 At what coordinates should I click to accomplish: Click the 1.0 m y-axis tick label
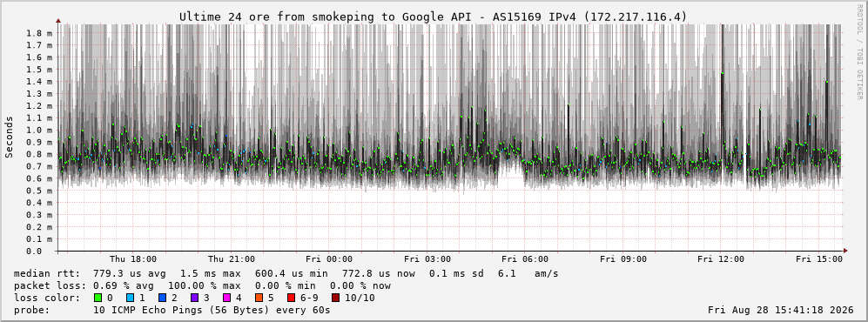pos(38,130)
